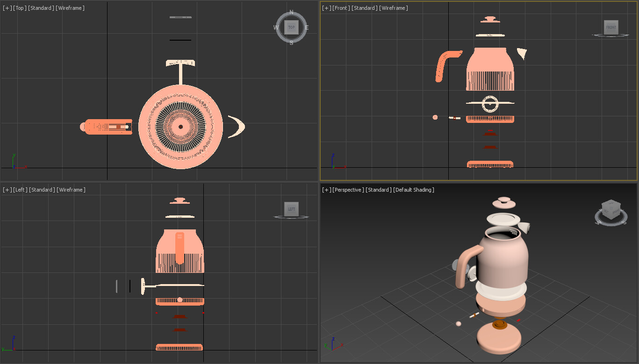The image size is (639, 364).
Task: Open the [+] menu in Left viewport
Action: pyautogui.click(x=7, y=190)
